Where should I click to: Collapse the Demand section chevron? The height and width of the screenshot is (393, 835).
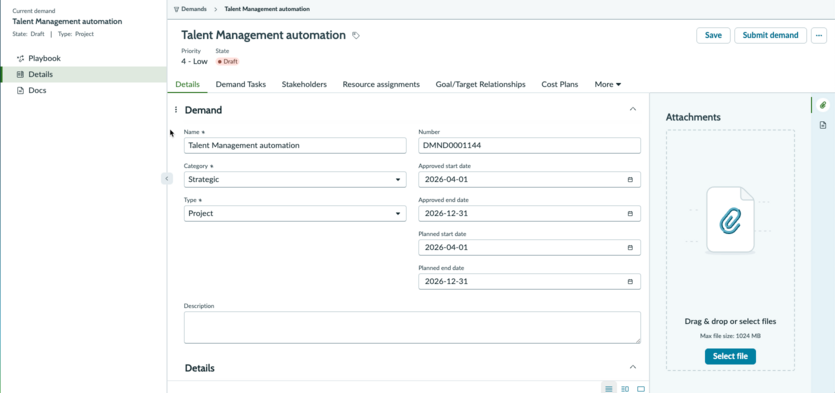(x=633, y=109)
